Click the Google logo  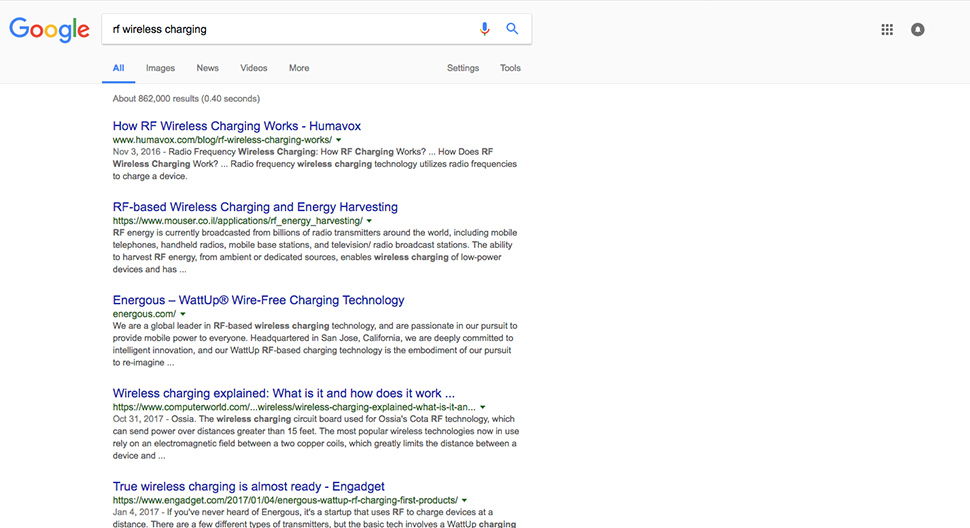(49, 30)
